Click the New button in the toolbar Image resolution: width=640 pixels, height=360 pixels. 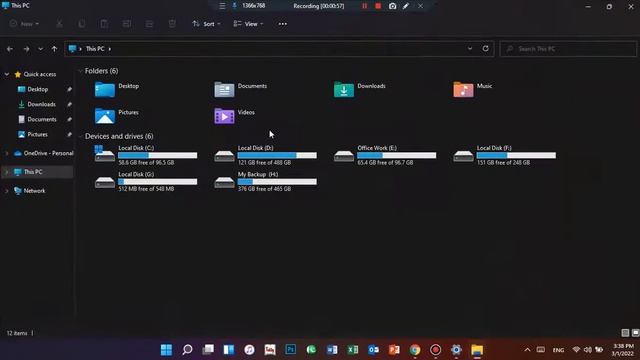[x=24, y=24]
